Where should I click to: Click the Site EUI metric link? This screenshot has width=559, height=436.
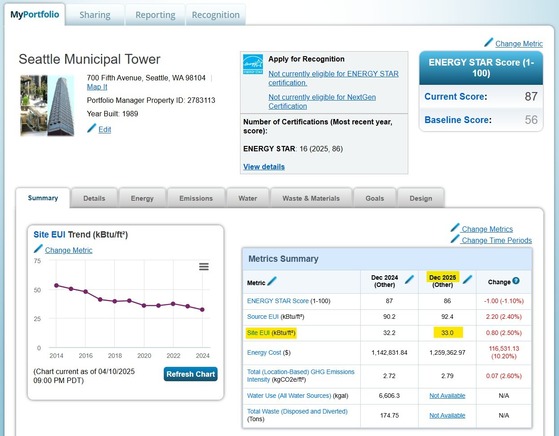[x=258, y=333]
